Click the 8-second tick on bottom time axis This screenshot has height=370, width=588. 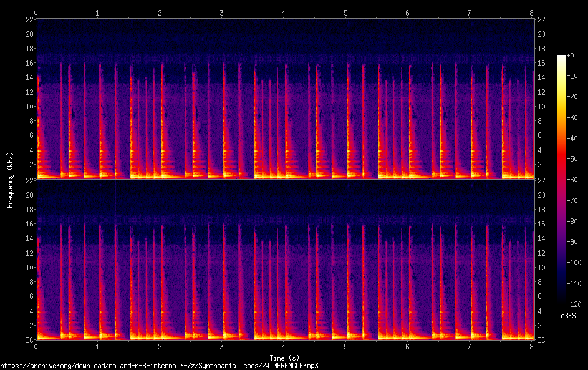click(531, 346)
